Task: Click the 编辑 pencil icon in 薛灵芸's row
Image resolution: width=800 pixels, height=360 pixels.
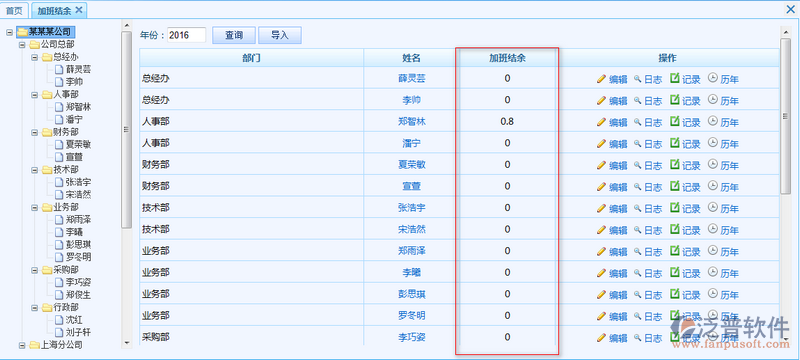Action: pos(602,79)
